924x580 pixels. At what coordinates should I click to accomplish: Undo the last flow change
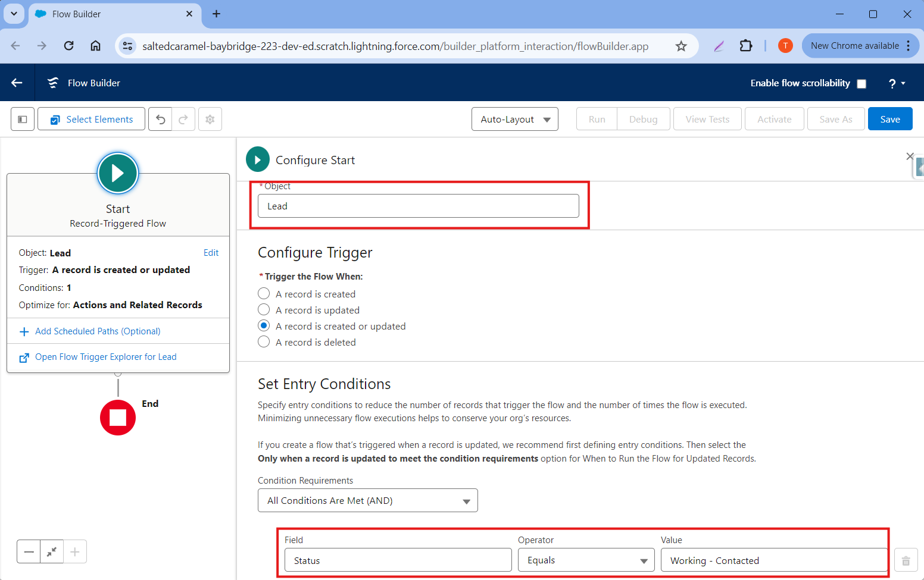(160, 119)
